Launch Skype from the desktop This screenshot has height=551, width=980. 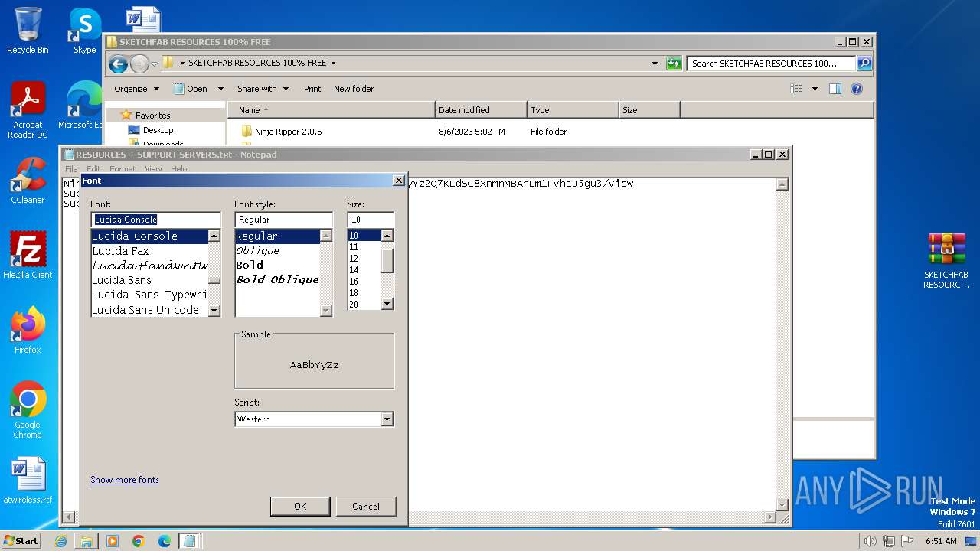84,31
